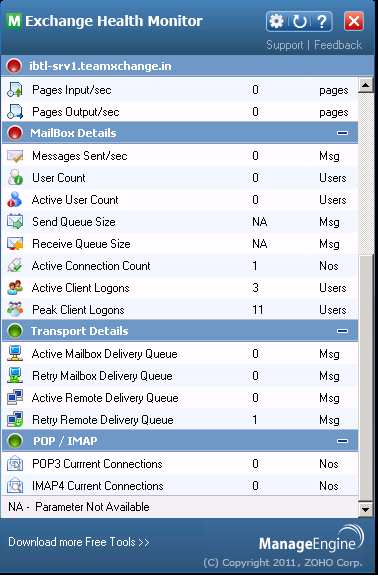The height and width of the screenshot is (576, 378).
Task: Click the Active Connection Count plug icon
Action: coord(15,265)
